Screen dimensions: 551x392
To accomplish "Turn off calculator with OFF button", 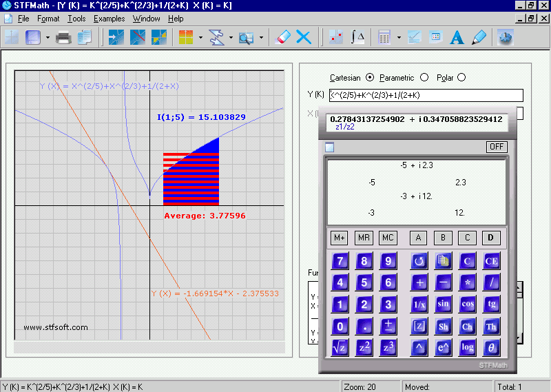I will [x=497, y=147].
